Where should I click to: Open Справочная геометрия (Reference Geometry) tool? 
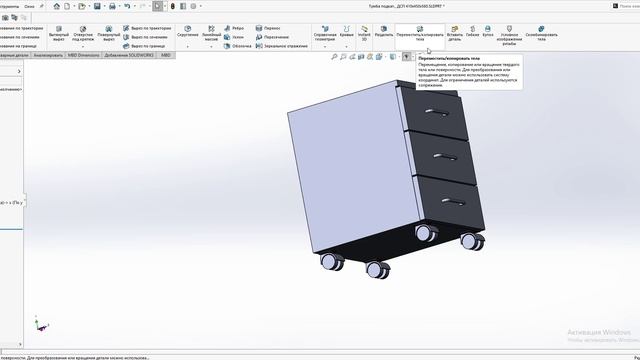pos(325,33)
